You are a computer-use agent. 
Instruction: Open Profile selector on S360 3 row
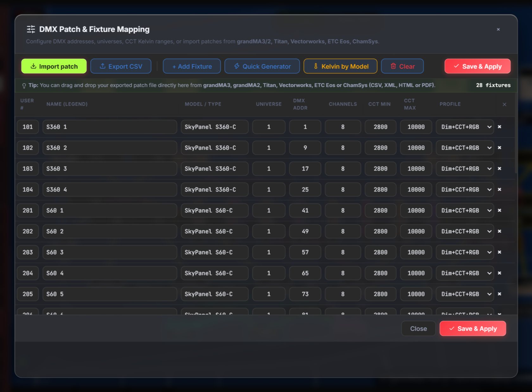click(465, 169)
